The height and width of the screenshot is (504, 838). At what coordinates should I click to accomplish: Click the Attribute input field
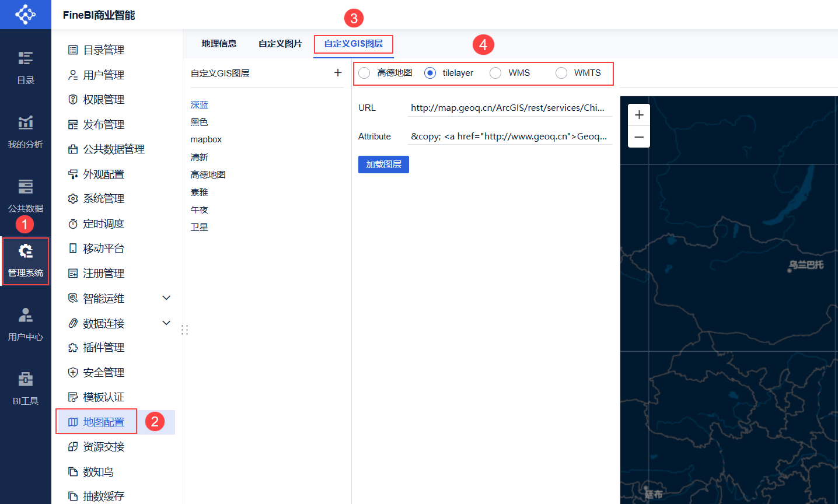[509, 136]
